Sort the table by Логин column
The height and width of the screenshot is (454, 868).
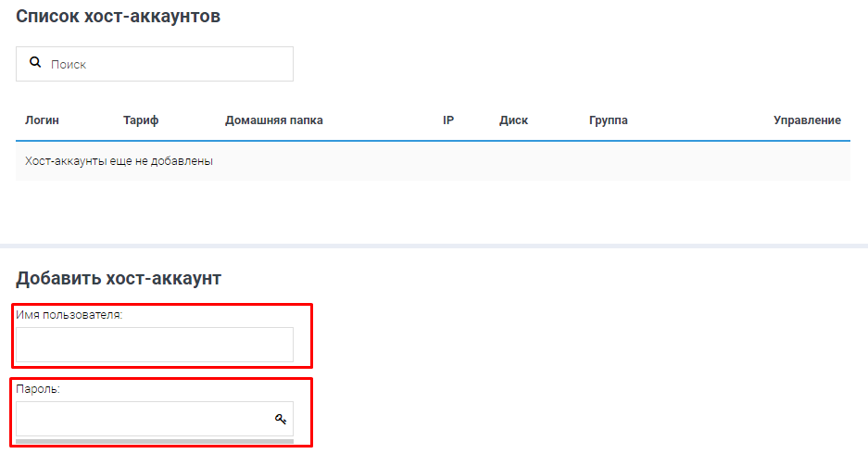[42, 120]
